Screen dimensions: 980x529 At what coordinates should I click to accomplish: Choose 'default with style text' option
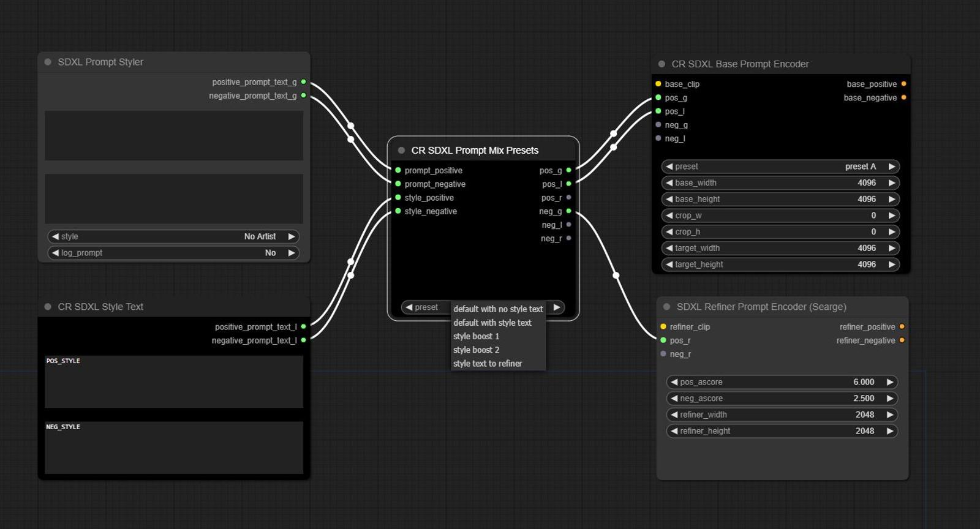pyautogui.click(x=498, y=323)
